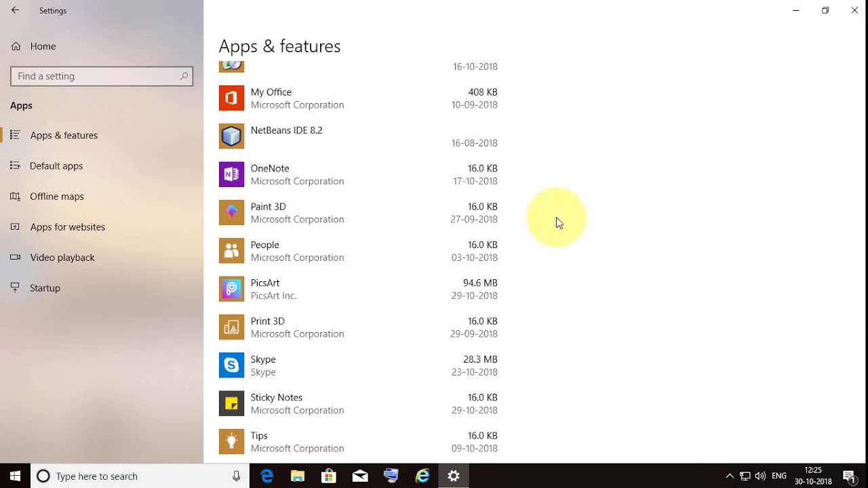Click the 28.3 MB size of Skype

[480, 359]
